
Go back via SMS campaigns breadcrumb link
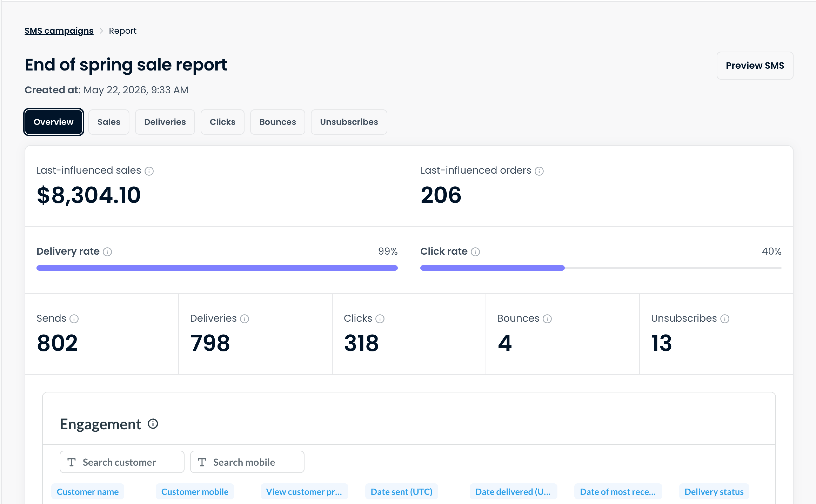coord(59,31)
